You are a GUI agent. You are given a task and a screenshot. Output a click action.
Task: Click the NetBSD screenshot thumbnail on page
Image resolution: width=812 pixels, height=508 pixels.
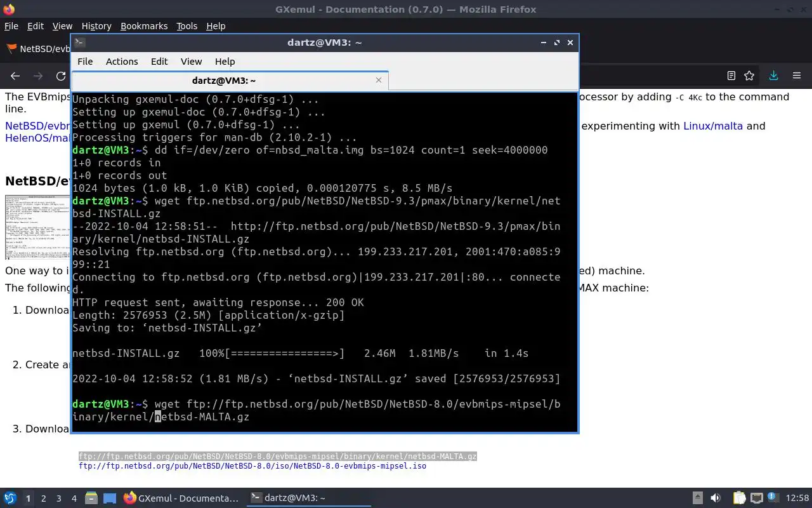coord(37,227)
